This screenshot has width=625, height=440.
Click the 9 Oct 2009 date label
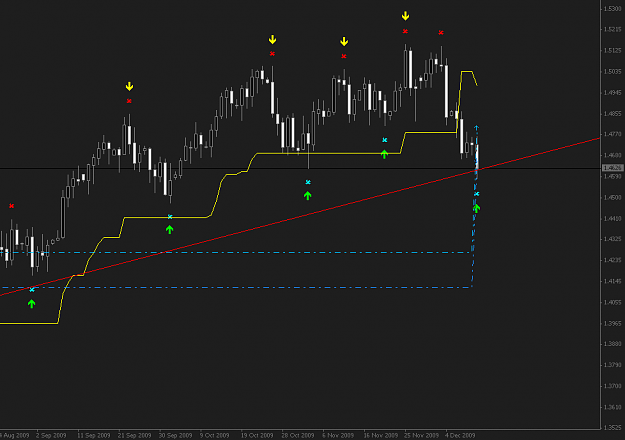pyautogui.click(x=214, y=435)
